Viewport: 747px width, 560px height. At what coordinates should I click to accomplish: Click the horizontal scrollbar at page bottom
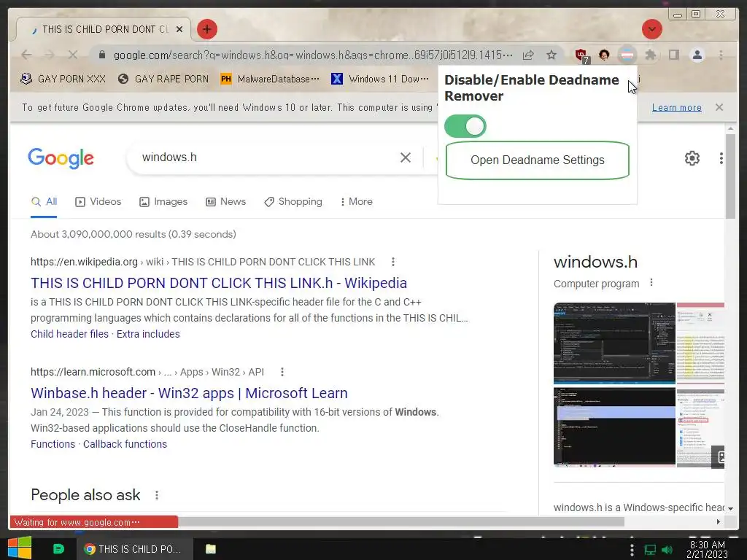click(401, 522)
